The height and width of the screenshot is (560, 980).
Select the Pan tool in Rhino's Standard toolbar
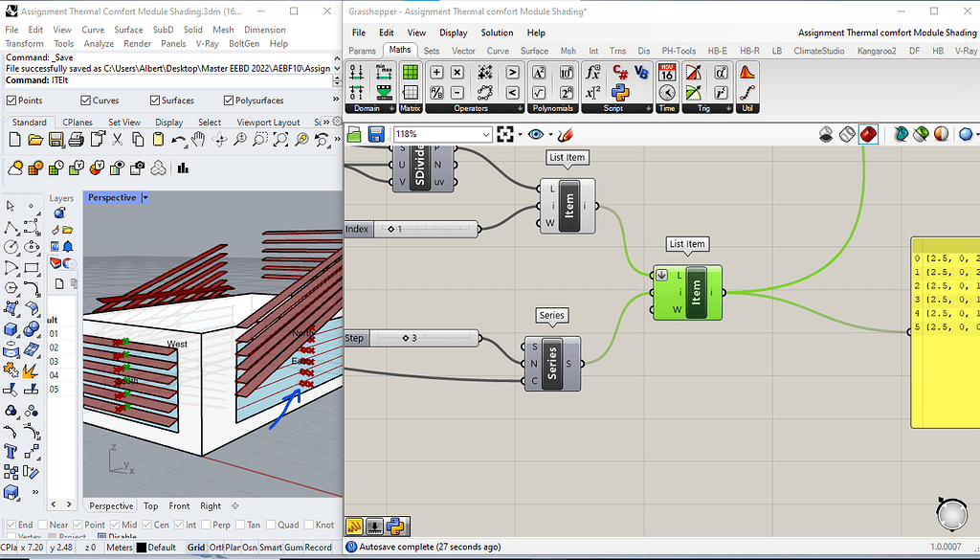coord(198,139)
